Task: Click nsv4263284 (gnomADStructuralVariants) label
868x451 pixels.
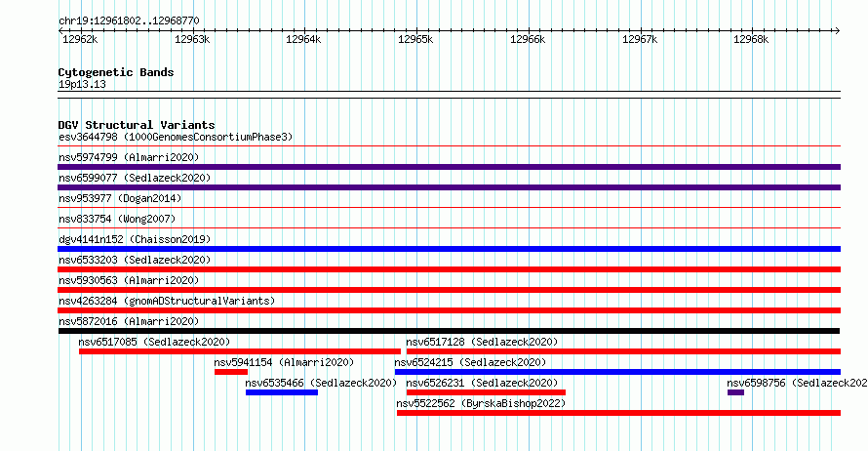Action: tap(167, 301)
